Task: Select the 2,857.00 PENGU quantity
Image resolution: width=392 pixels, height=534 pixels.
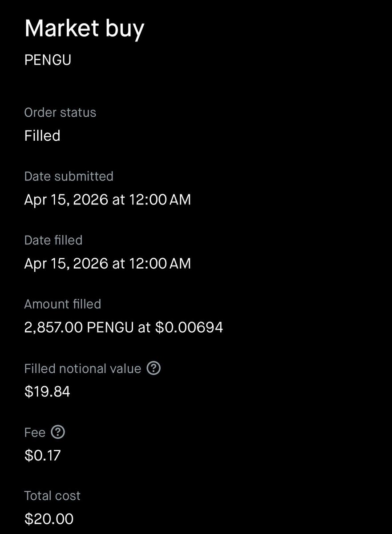Action: [79, 327]
